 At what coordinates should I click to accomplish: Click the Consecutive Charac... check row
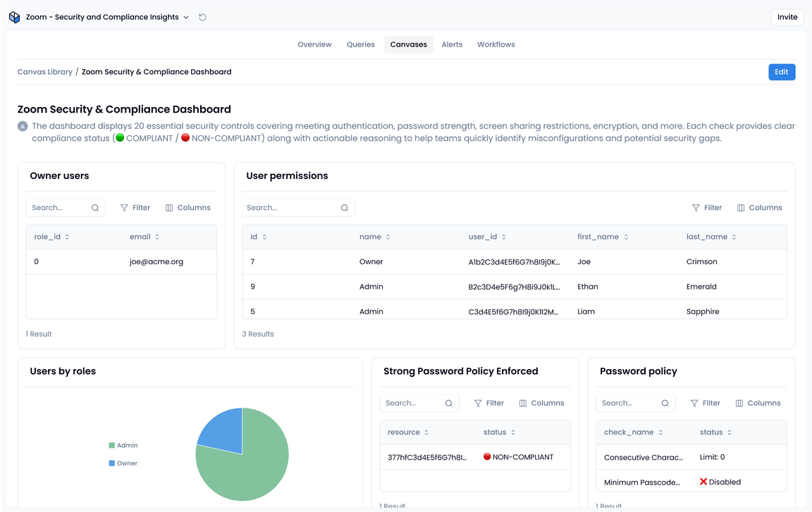691,457
